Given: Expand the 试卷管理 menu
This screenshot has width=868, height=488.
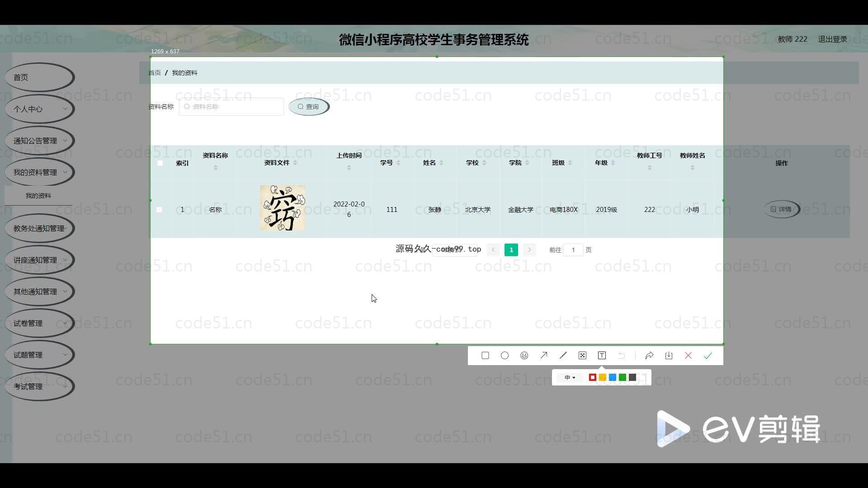Looking at the screenshot, I should 39,323.
